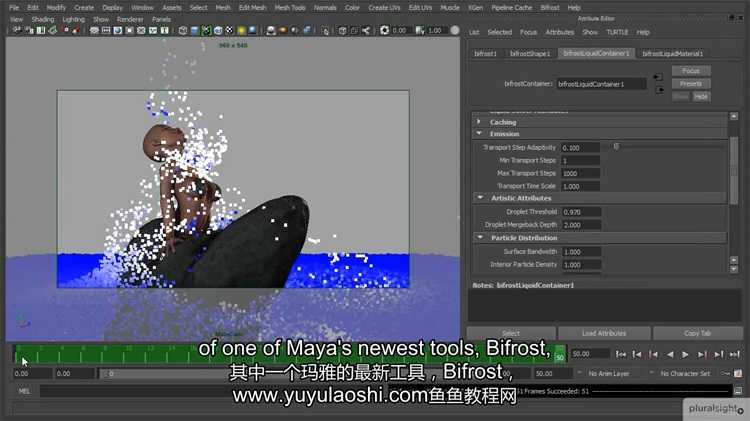The height and width of the screenshot is (421, 750).
Task: Collapse the Particle Distribution section
Action: point(480,237)
